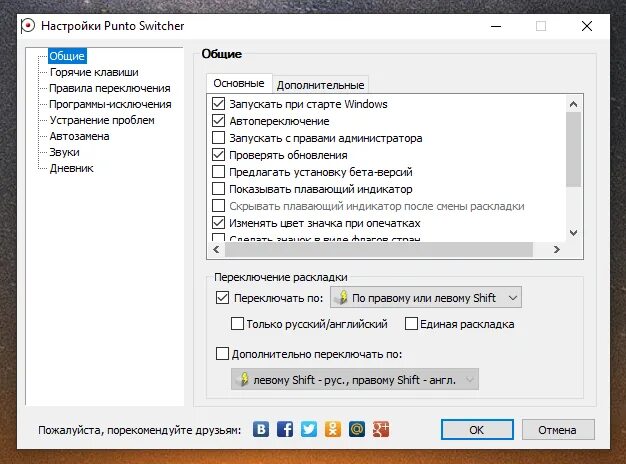Screen dimensions: 626x464
Task: Share on Facebook icon
Action: (x=285, y=430)
